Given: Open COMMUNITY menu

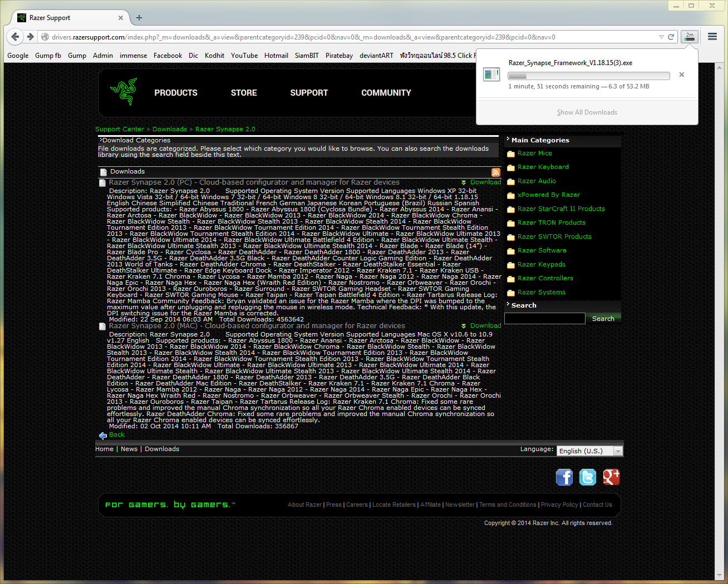Looking at the screenshot, I should click(x=386, y=93).
